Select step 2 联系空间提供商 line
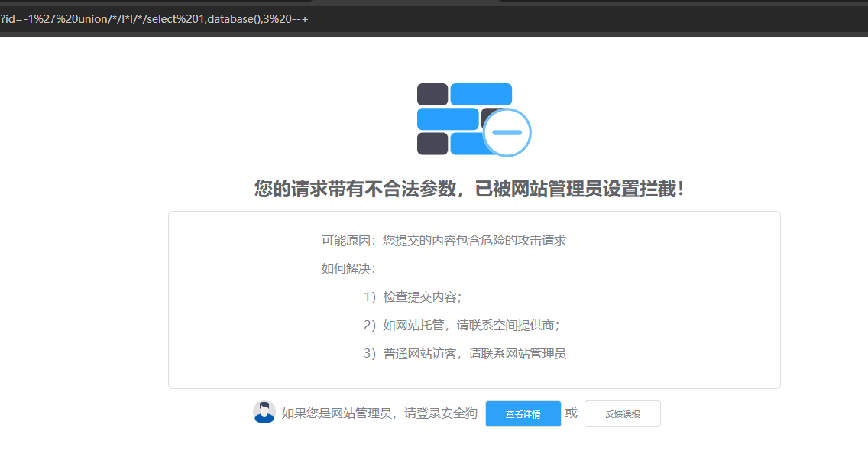868x473 pixels. click(x=462, y=326)
